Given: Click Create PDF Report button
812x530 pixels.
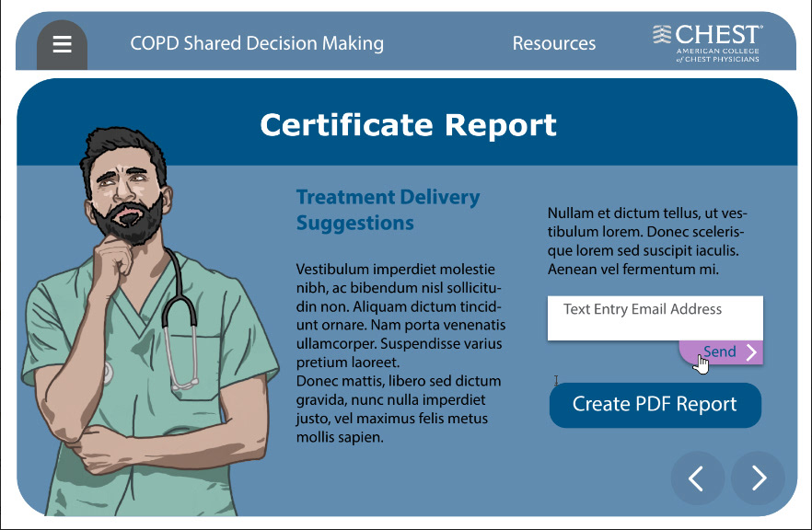Looking at the screenshot, I should pos(655,405).
